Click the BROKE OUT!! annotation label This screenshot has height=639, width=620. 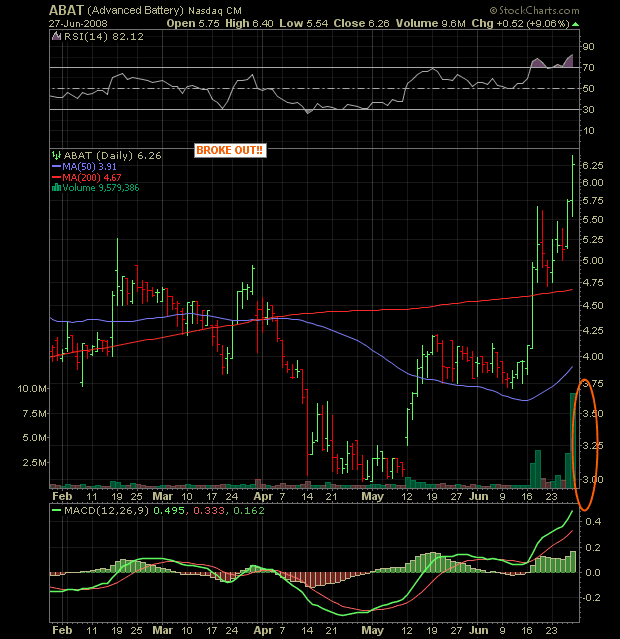point(230,150)
